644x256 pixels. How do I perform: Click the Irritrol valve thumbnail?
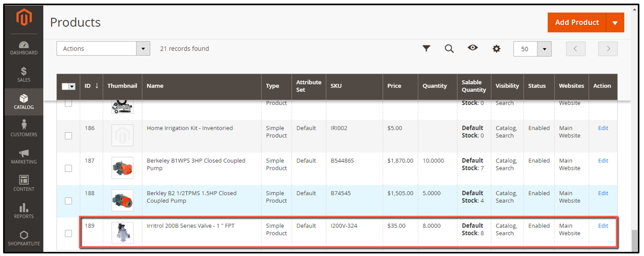tap(122, 233)
